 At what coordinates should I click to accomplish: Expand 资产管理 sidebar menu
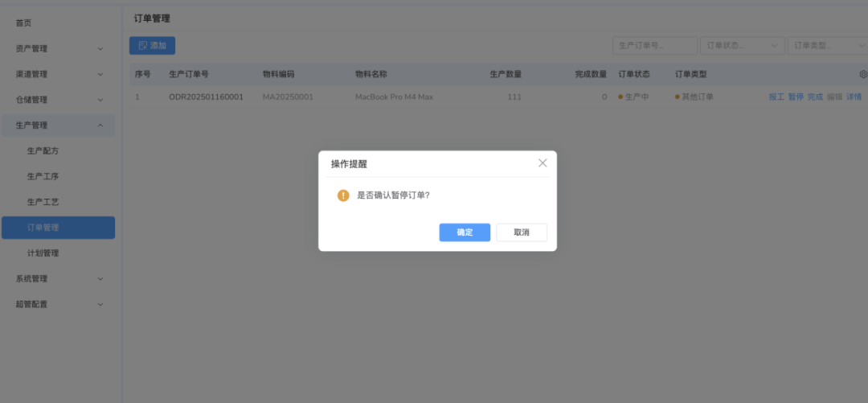point(58,49)
